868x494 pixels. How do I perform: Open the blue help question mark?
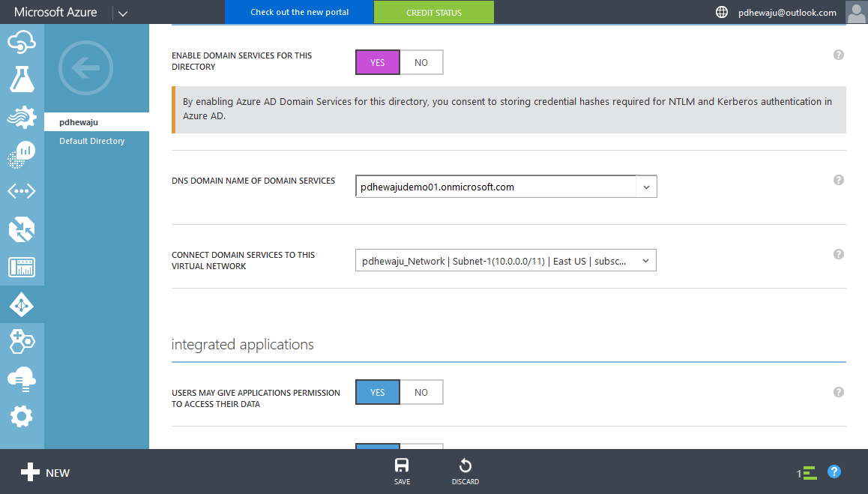pos(834,472)
